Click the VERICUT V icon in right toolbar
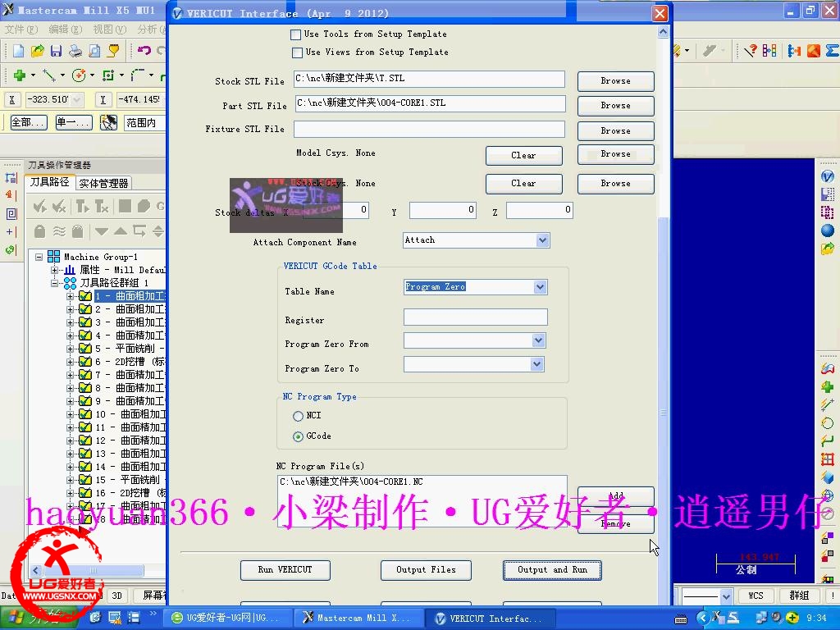The height and width of the screenshot is (630, 840). pyautogui.click(x=827, y=176)
